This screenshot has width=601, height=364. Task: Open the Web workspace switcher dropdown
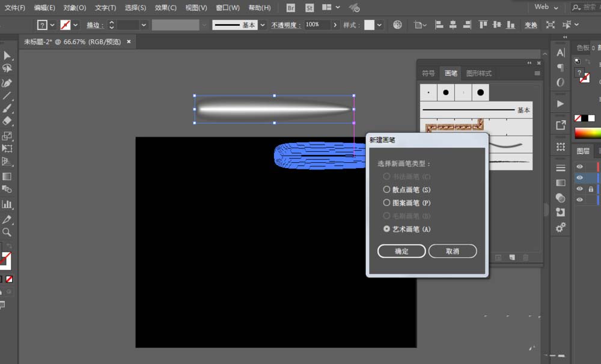point(546,7)
